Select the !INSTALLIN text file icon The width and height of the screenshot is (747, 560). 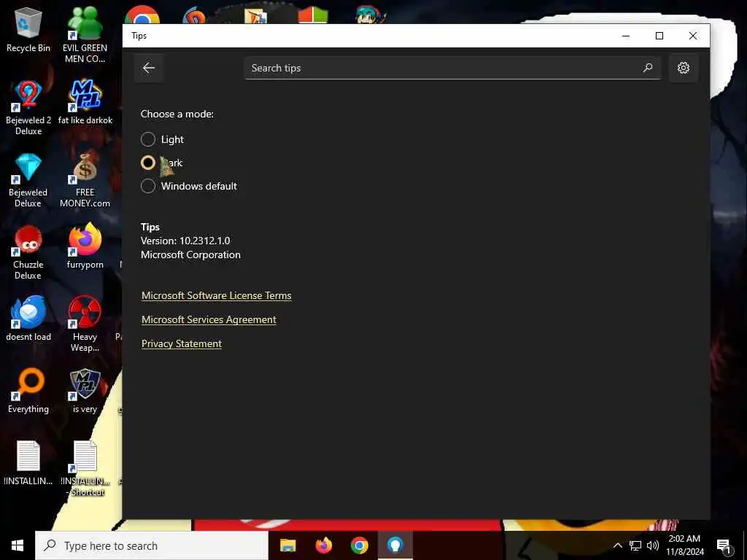(28, 463)
